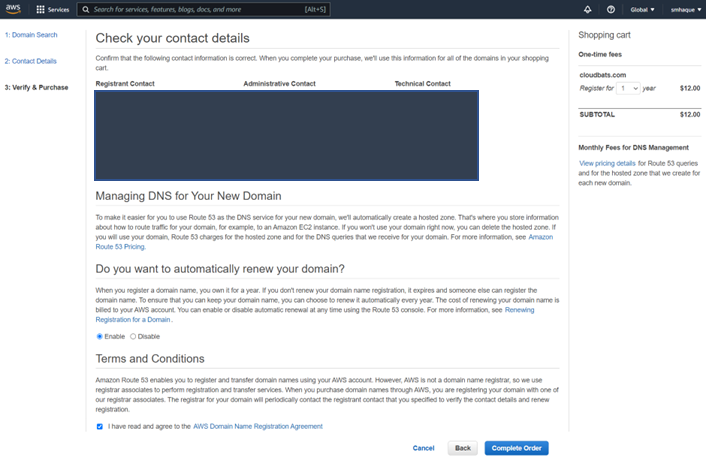Open the Services grid menu
Screen dimensions: 706x476
[x=52, y=9]
